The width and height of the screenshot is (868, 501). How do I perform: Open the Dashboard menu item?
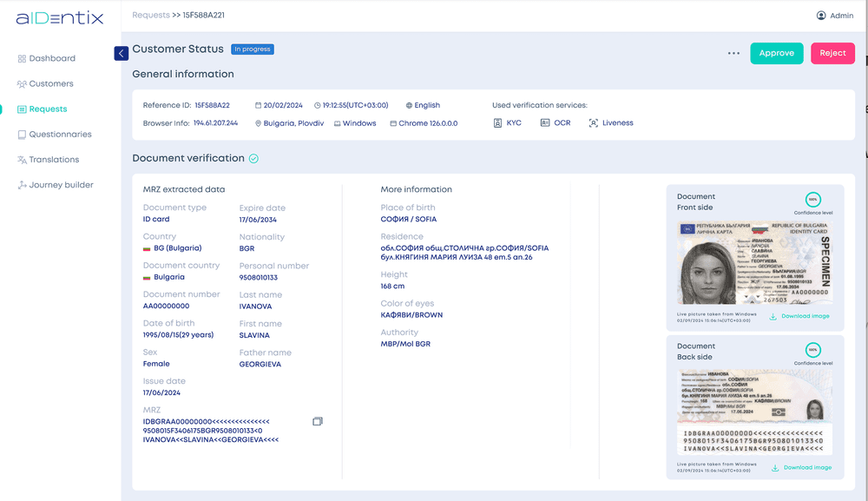tap(52, 59)
